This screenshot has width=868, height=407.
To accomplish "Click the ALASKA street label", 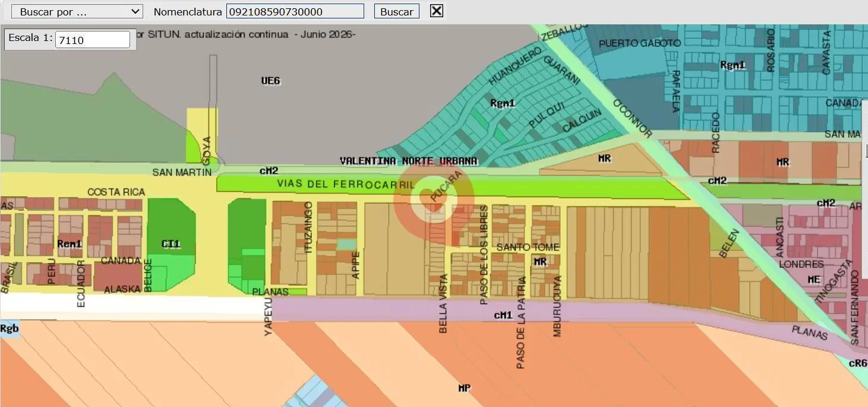I will pos(122,289).
